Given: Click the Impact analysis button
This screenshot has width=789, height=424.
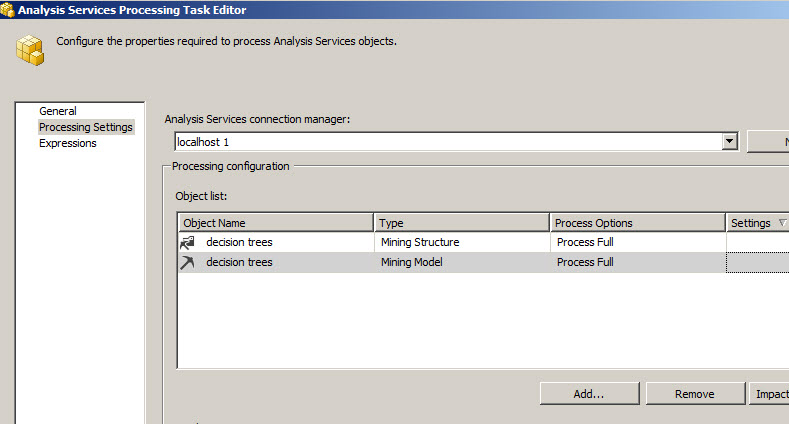Looking at the screenshot, I should (769, 394).
